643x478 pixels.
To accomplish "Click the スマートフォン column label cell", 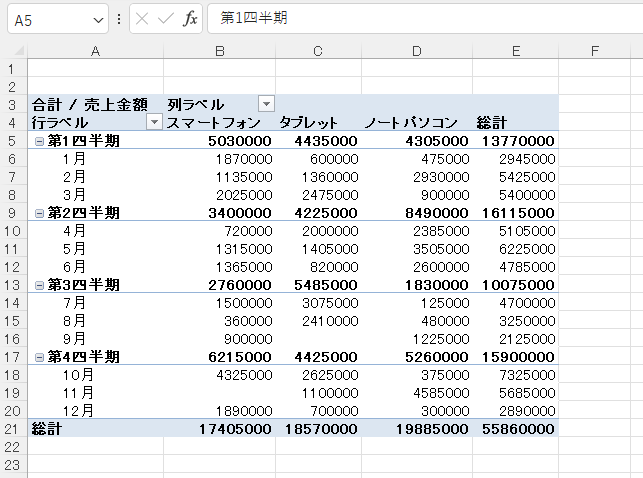I will tap(219, 123).
